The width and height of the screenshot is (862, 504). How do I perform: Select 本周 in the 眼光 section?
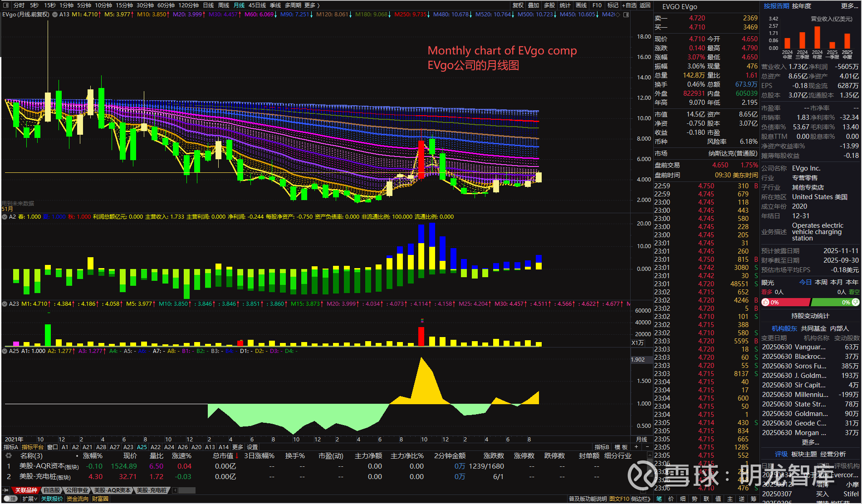pos(821,282)
